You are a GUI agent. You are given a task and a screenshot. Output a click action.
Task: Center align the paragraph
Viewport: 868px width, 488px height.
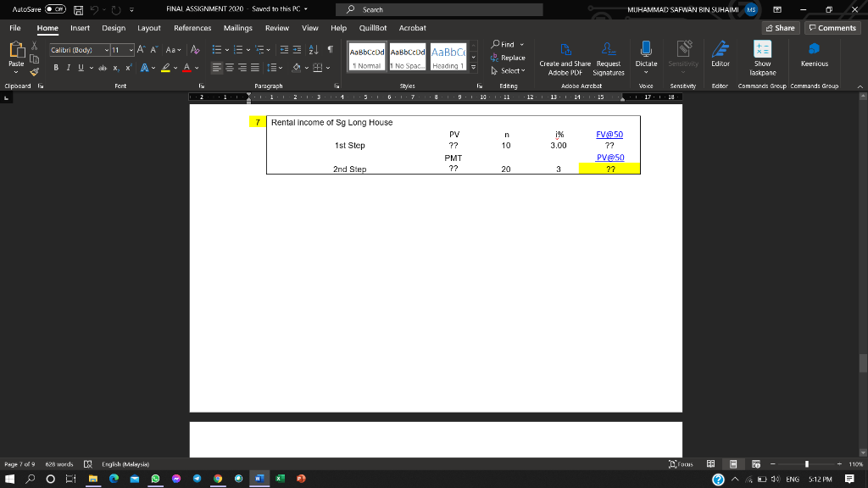tap(229, 68)
